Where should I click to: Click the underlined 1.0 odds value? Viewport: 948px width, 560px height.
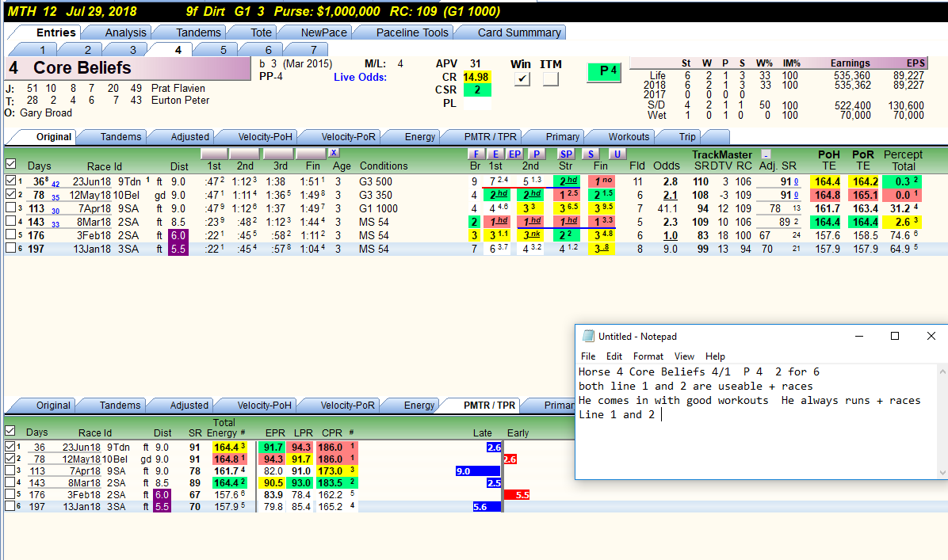pyautogui.click(x=670, y=235)
